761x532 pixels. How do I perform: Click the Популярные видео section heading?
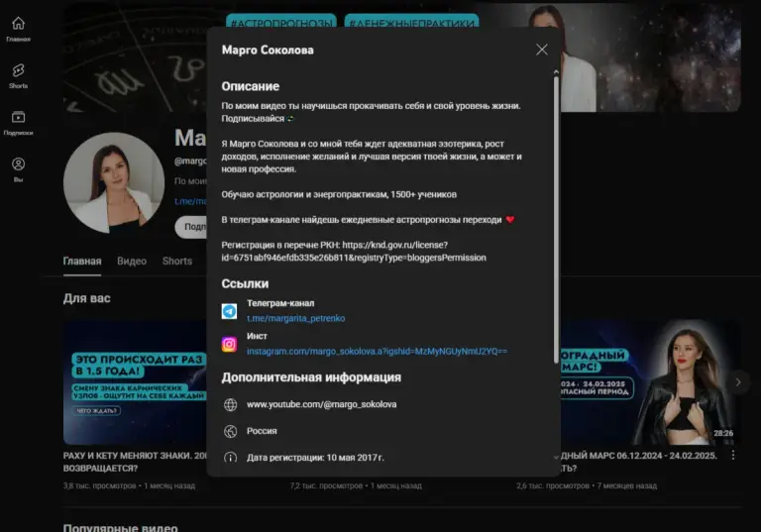[x=120, y=527]
